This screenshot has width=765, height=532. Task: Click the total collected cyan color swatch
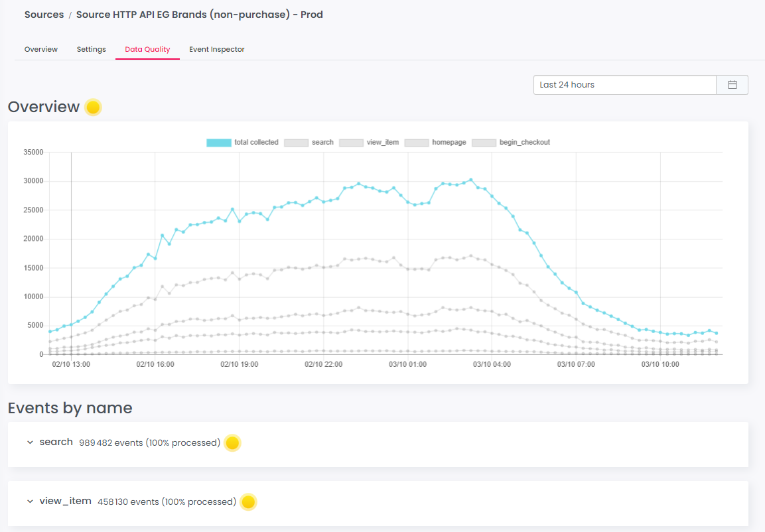[x=219, y=143]
